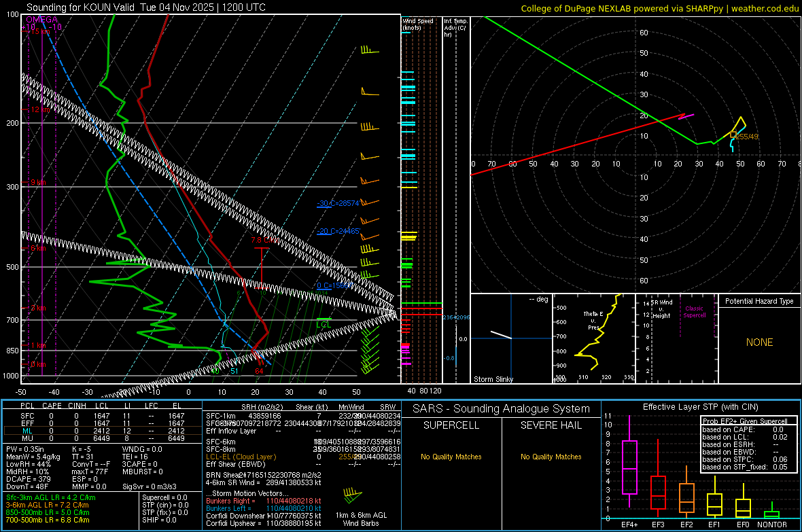This screenshot has width=802, height=532.
Task: Click the 7.8 C/km lapse rate annotation
Action: [264, 240]
